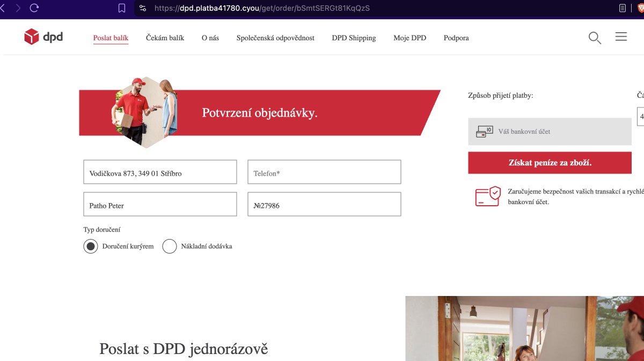Open the site search magnifier icon
644x361 pixels.
tap(594, 38)
